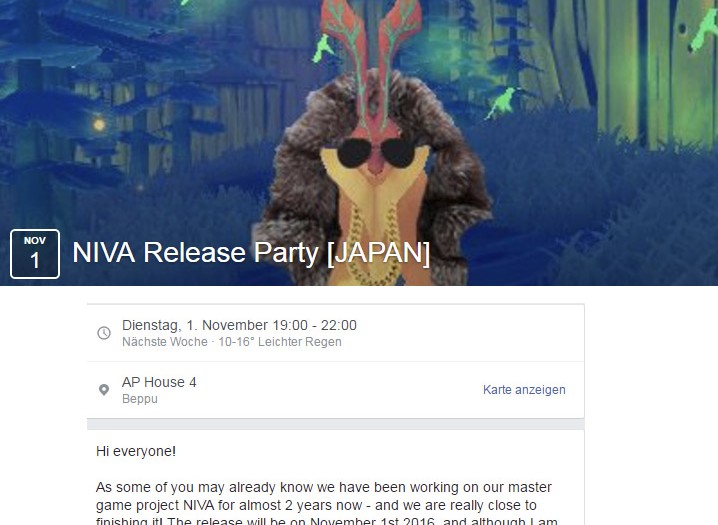The image size is (718, 525).
Task: Click the sunglasses on the cover character
Action: 377,152
